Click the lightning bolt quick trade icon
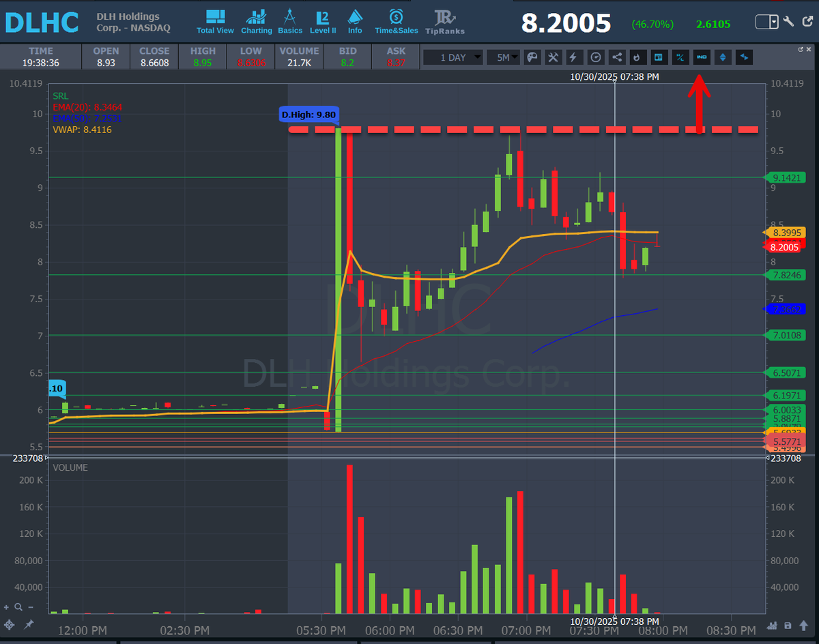 pos(575,57)
